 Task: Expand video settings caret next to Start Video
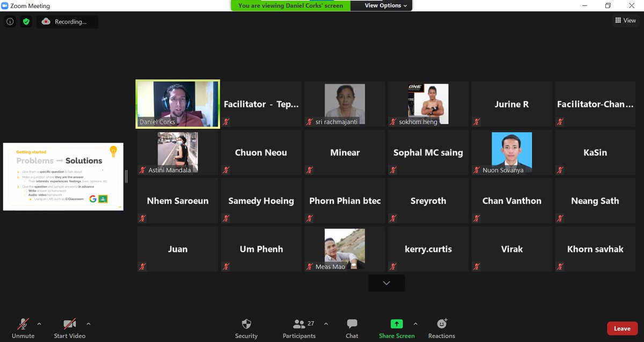pos(89,324)
